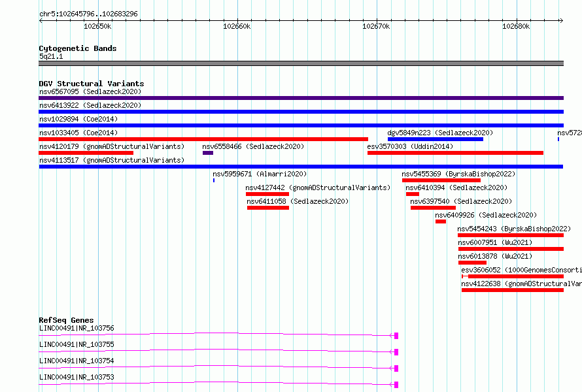Click the LINC00491|NR_103756 gene label
Image resolution: width=582 pixels, height=392 pixels.
[x=77, y=328]
